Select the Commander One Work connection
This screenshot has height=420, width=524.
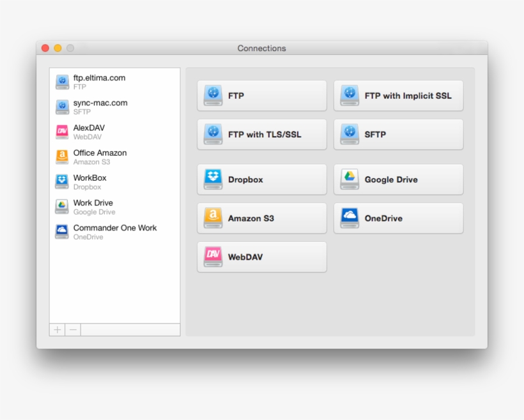coord(114,232)
